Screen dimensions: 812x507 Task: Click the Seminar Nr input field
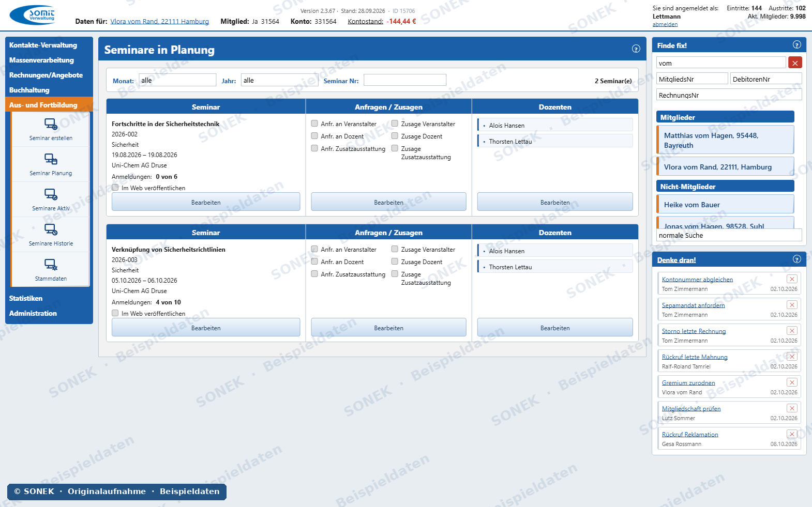(404, 80)
